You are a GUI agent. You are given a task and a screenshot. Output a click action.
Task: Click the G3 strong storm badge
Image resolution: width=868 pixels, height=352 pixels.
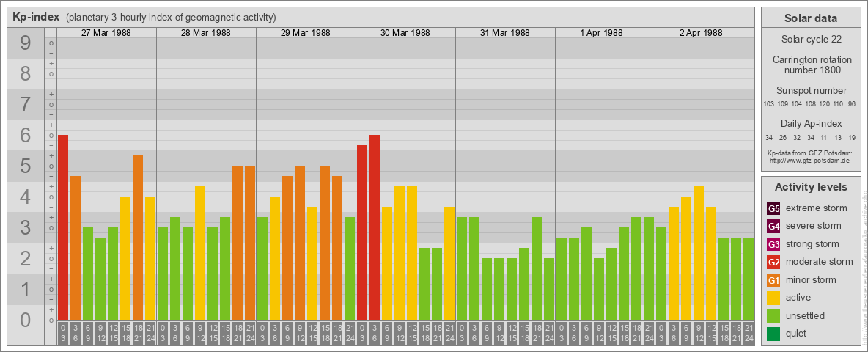[773, 244]
